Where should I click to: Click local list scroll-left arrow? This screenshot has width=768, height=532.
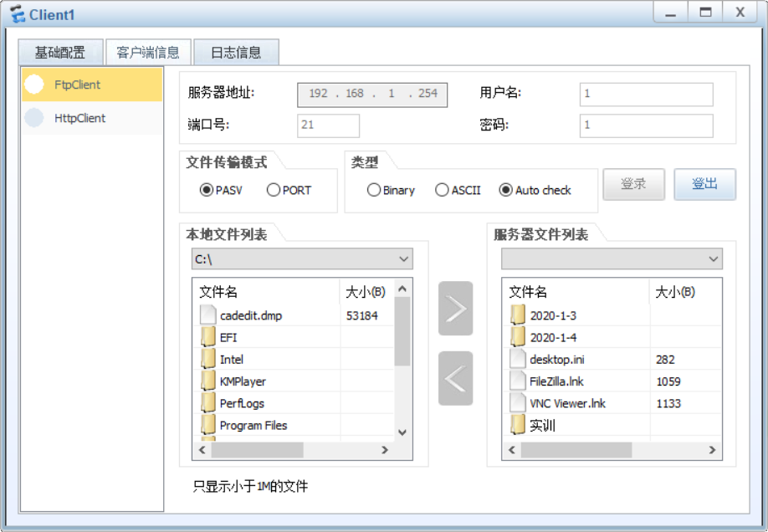point(202,450)
